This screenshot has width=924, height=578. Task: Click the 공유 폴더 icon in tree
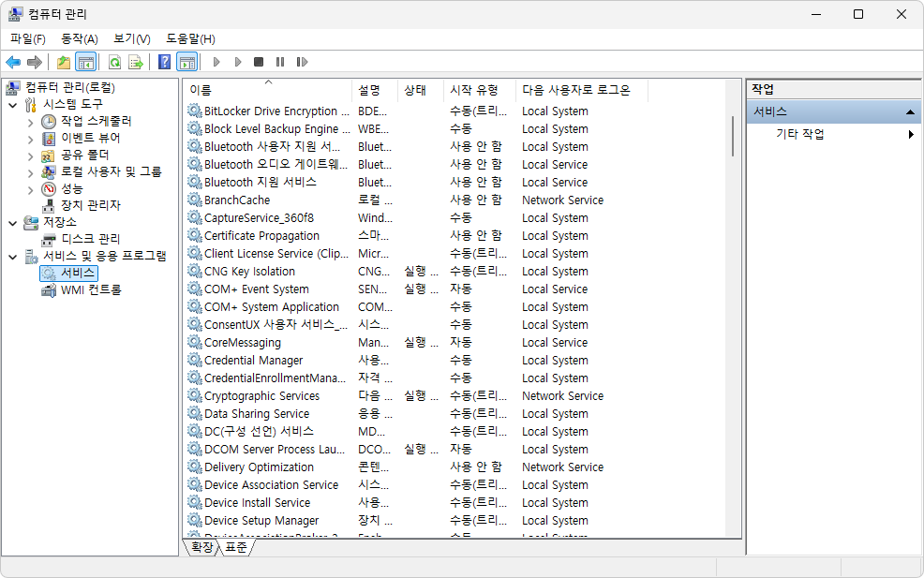(49, 156)
